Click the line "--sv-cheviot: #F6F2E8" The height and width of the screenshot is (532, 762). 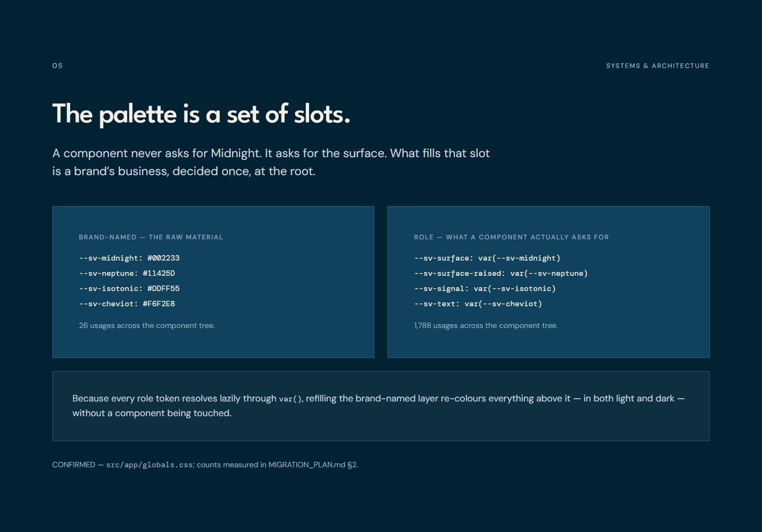pyautogui.click(x=127, y=304)
